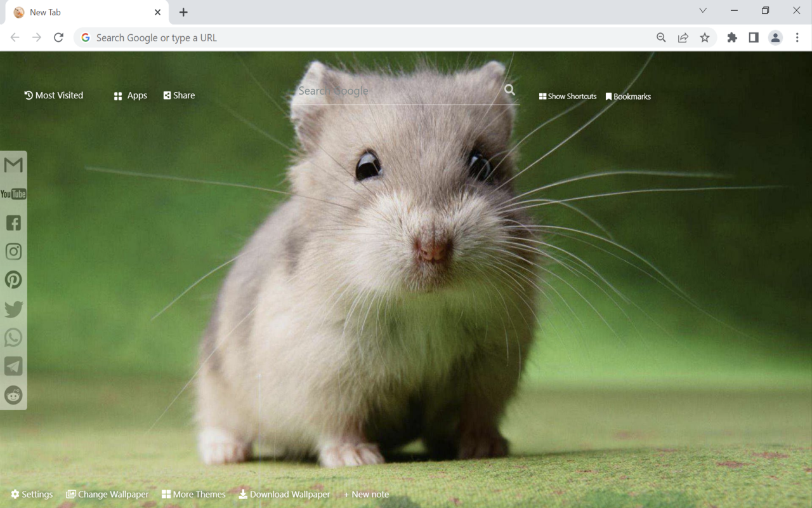The image size is (812, 508).
Task: Share this page via address bar icon
Action: point(683,38)
